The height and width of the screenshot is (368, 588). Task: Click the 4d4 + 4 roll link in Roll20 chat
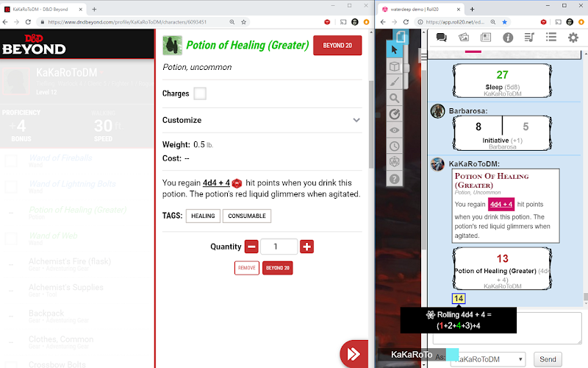(501, 205)
